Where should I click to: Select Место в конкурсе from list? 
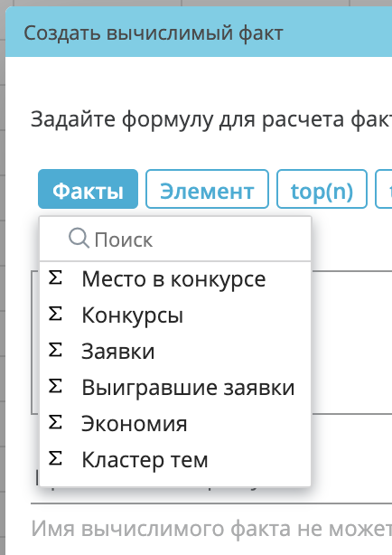coord(175,279)
